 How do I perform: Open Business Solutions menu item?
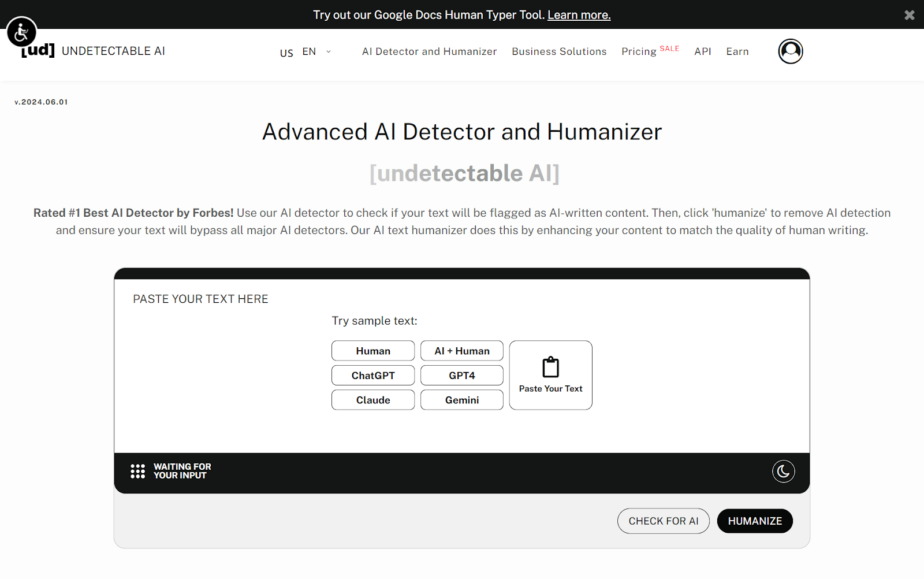pos(559,51)
